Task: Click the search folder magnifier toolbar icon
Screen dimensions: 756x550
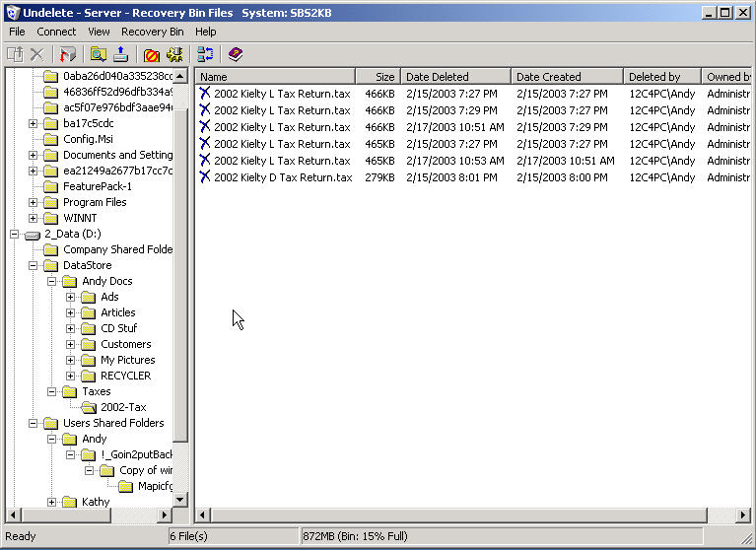Action: coord(99,54)
